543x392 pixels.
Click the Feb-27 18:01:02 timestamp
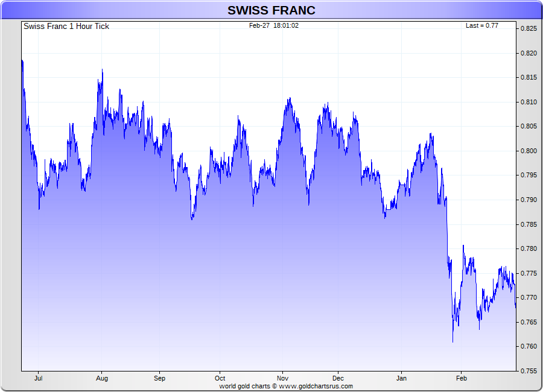pyautogui.click(x=274, y=26)
